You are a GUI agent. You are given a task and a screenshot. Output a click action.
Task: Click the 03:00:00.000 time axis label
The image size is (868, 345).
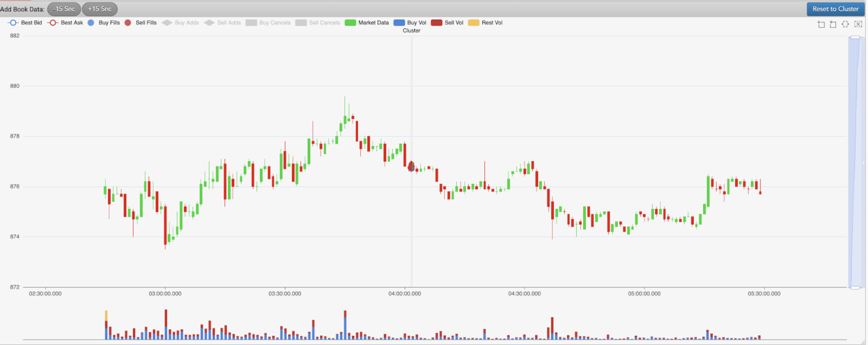pos(165,293)
